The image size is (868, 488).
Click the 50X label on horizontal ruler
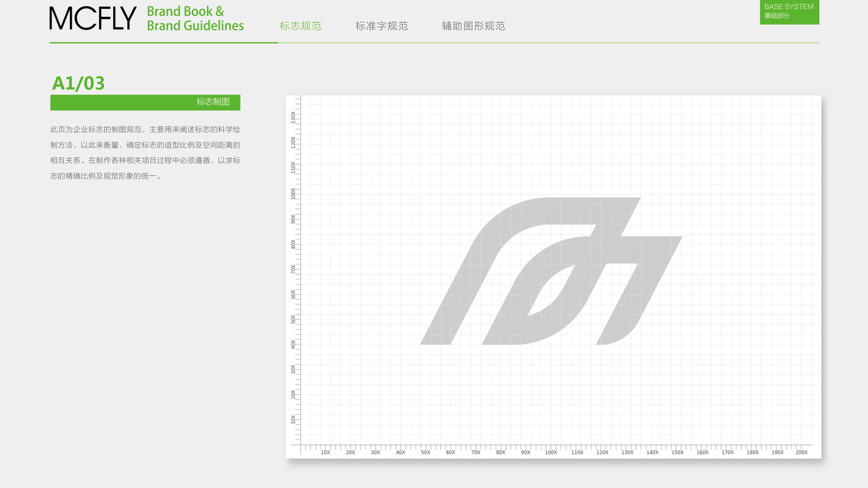[x=426, y=452]
